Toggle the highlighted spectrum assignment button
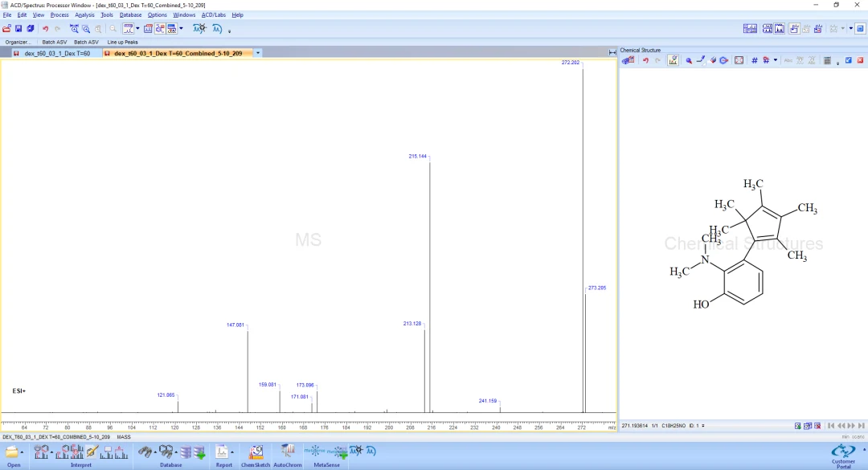This screenshot has width=868, height=470. point(673,60)
